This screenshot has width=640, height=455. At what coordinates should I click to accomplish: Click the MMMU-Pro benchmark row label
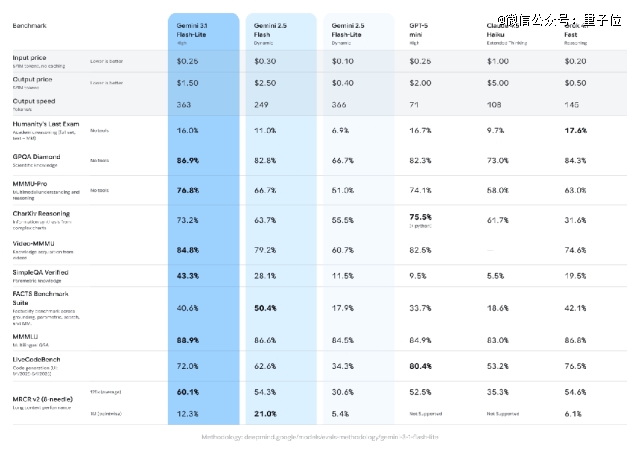point(32,183)
